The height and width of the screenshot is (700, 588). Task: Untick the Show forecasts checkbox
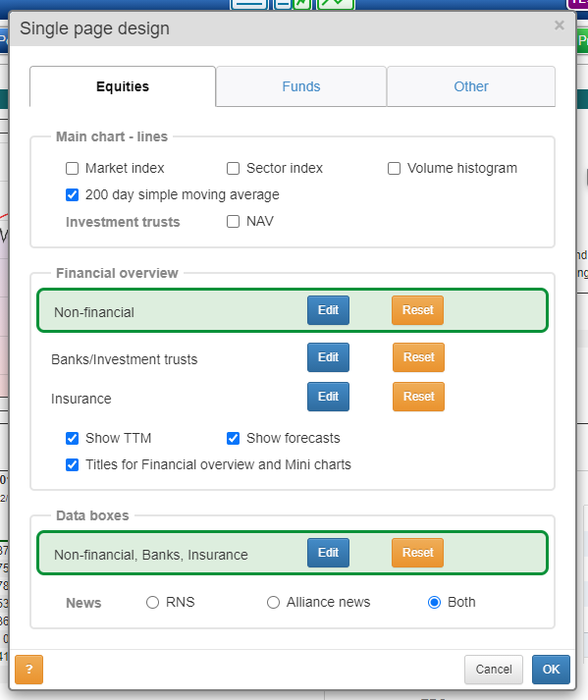click(233, 439)
